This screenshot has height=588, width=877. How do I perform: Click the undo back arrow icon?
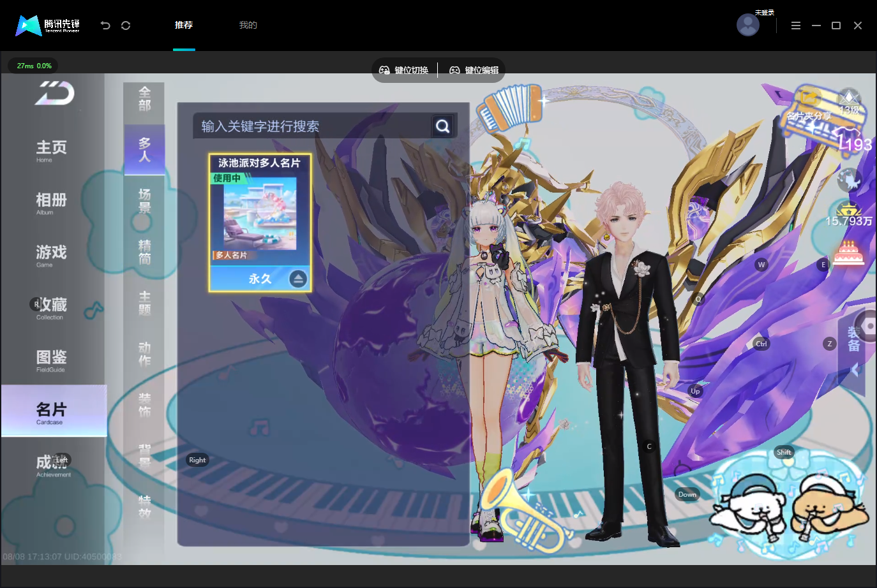(105, 26)
